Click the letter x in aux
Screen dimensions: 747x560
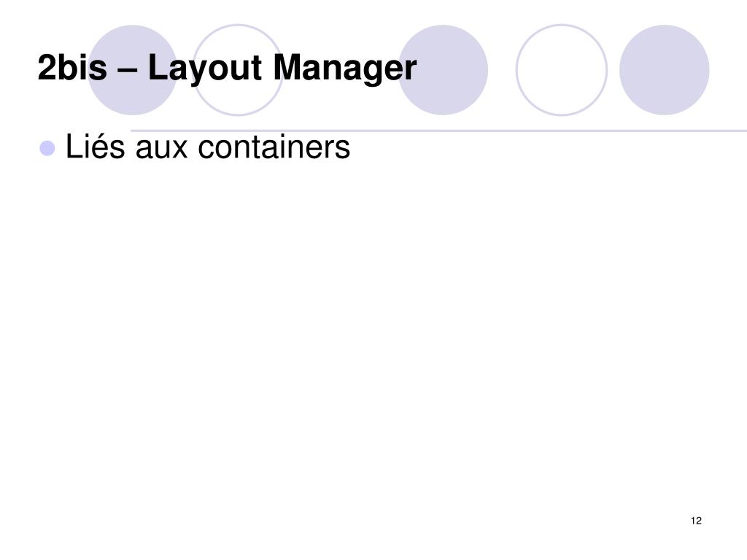tap(179, 149)
